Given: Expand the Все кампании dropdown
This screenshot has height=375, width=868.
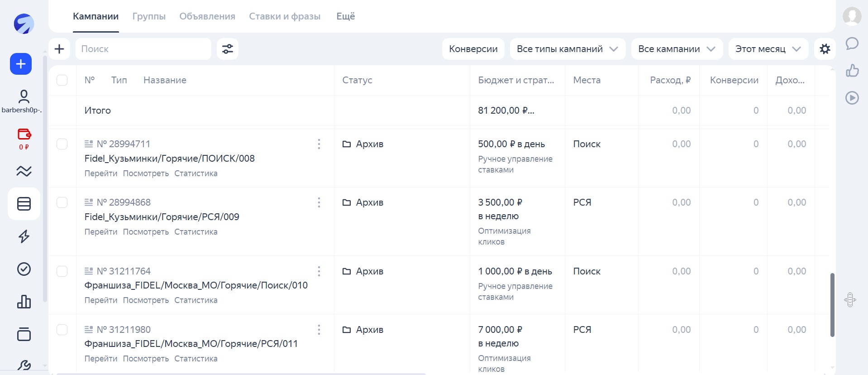Looking at the screenshot, I should coord(677,49).
